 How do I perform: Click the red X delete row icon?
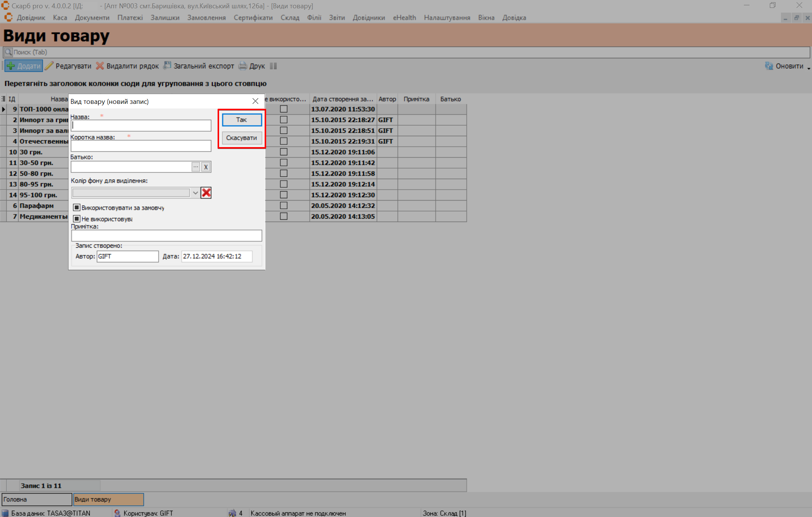(x=100, y=66)
